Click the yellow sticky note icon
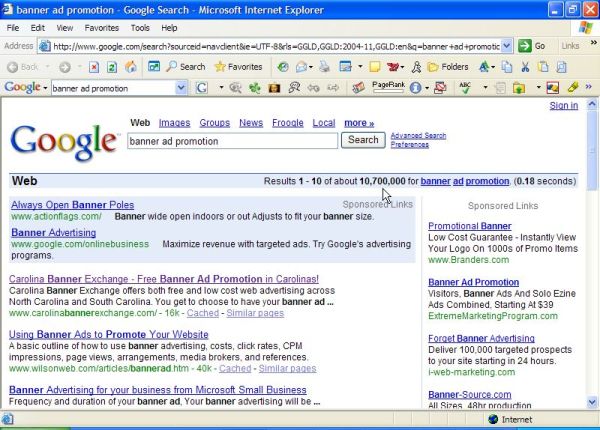The width and height of the screenshot is (600, 430). pyautogui.click(x=375, y=67)
